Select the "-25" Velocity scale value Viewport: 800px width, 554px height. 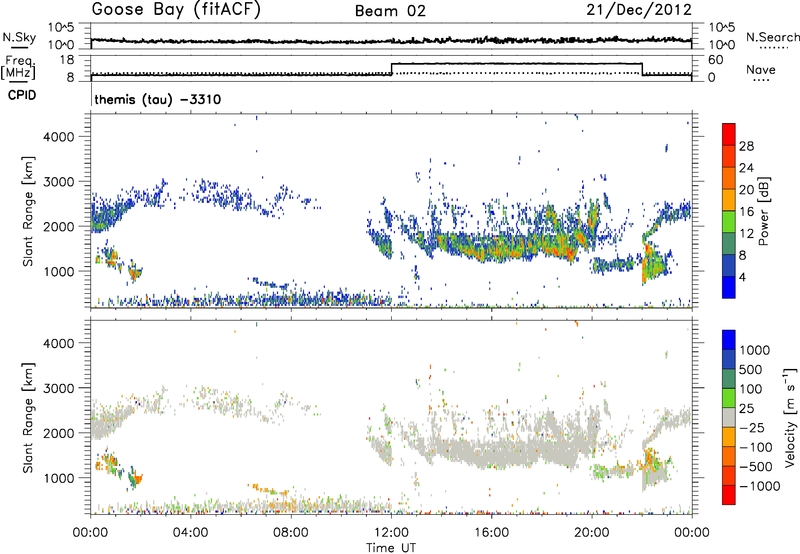[752, 427]
